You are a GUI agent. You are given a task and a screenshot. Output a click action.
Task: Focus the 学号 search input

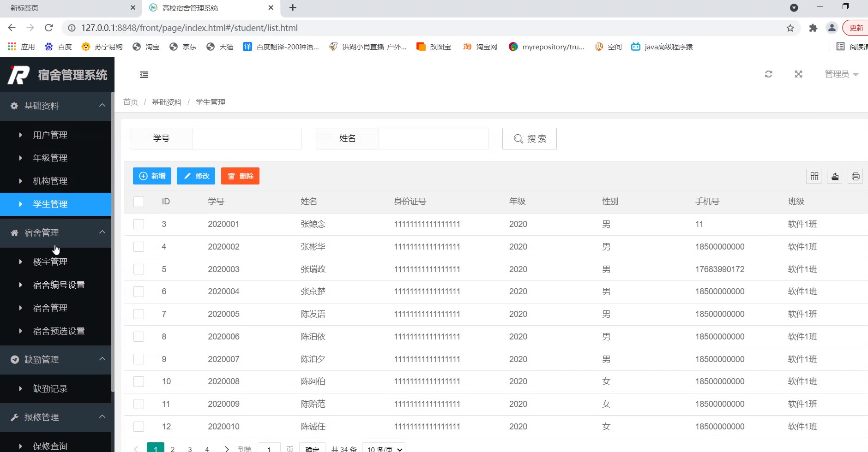point(247,138)
